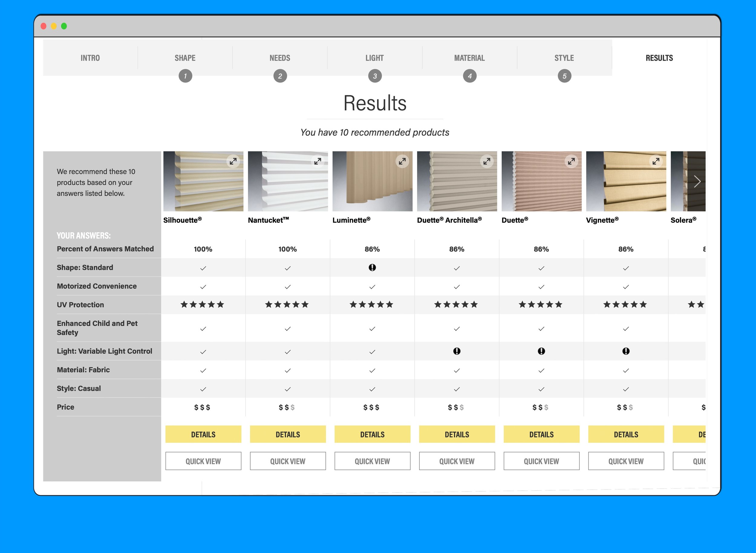756x553 pixels.
Task: Go to the Needs tab
Action: point(280,58)
